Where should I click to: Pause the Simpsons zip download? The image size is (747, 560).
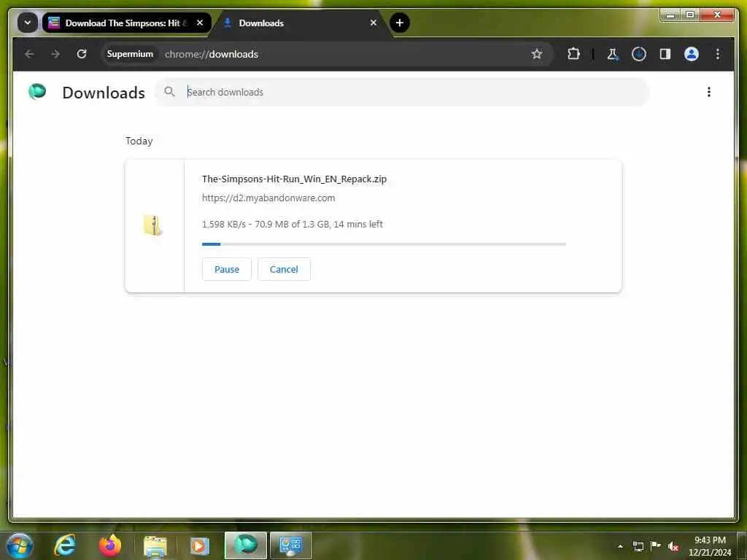(227, 269)
